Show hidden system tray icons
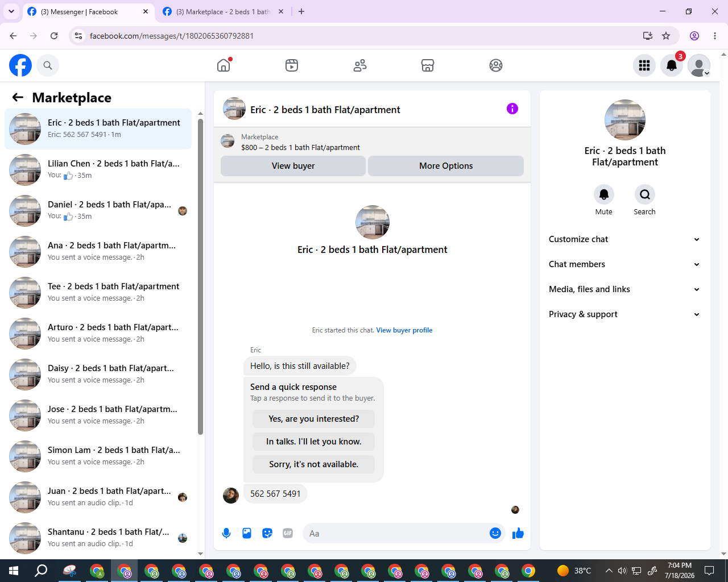 [609, 571]
